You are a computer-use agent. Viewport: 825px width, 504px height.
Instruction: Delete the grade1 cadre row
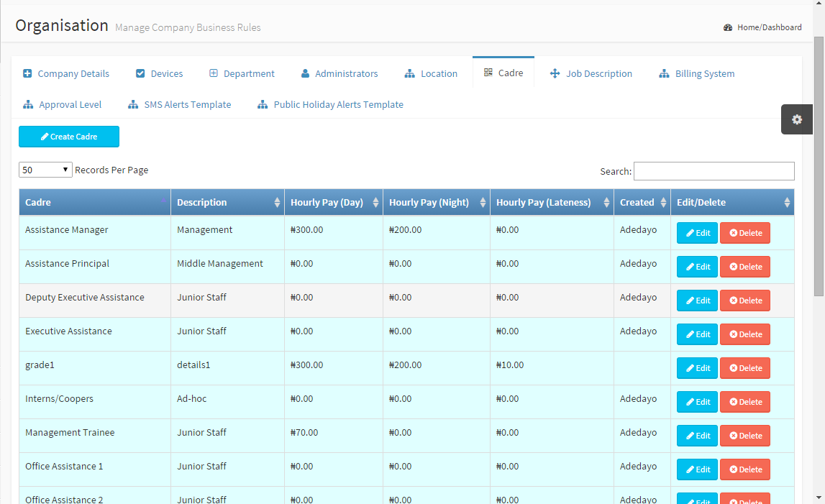click(744, 368)
